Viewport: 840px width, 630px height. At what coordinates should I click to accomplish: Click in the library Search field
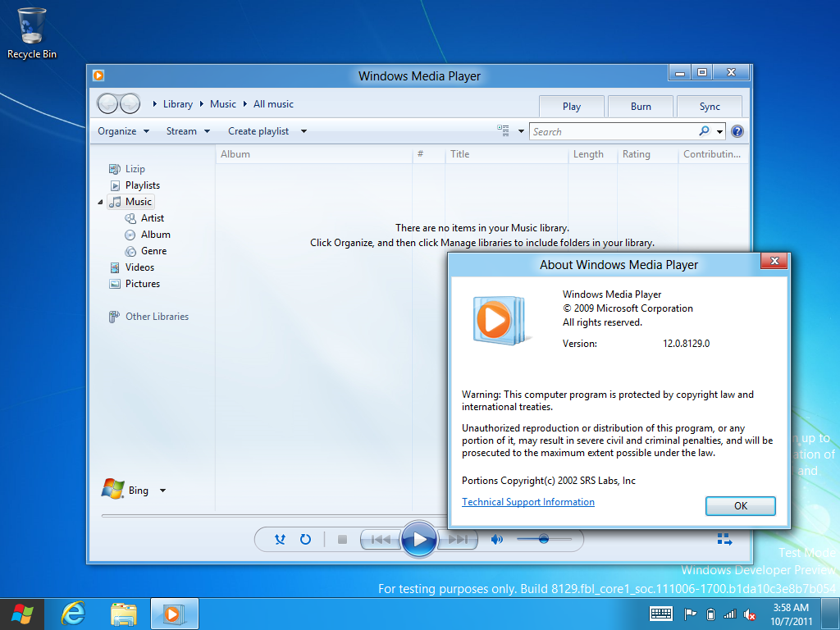(611, 131)
